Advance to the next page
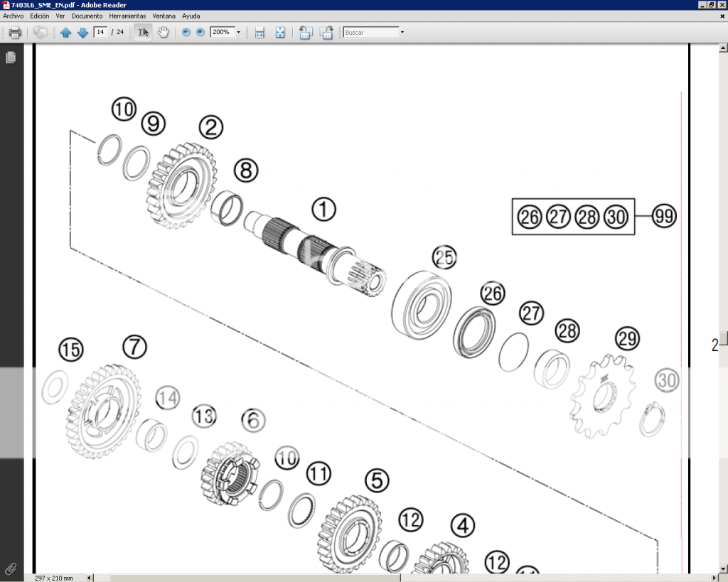Viewport: 728px width, 582px height. point(83,32)
